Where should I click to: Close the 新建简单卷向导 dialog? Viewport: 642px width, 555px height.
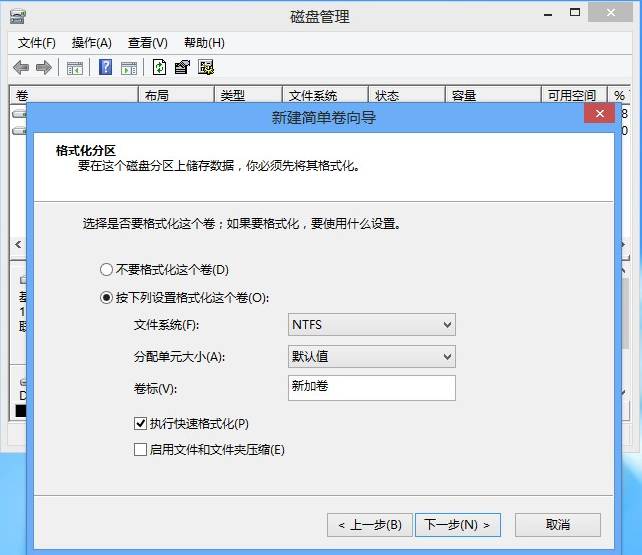pyautogui.click(x=599, y=113)
